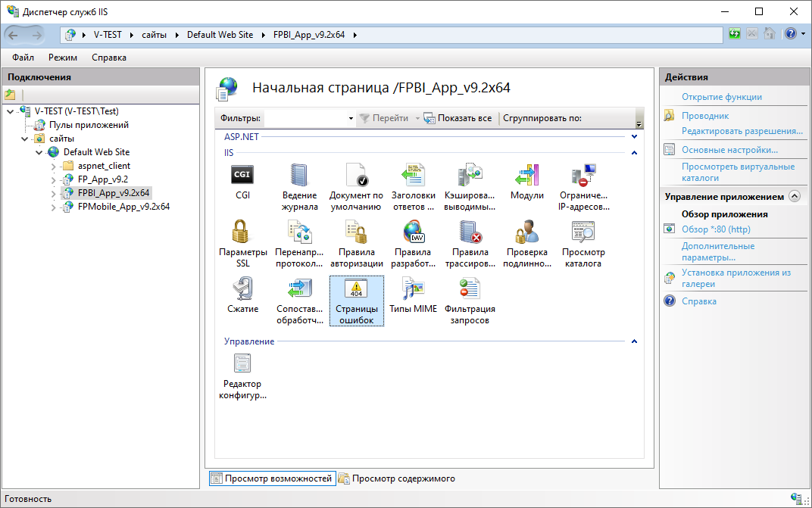This screenshot has width=812, height=508.
Task: Collapse Управление приложением actions section
Action: tap(795, 196)
